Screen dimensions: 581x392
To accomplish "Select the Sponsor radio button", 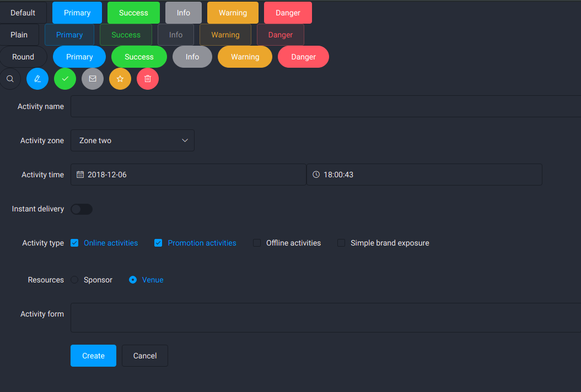I will (x=75, y=280).
